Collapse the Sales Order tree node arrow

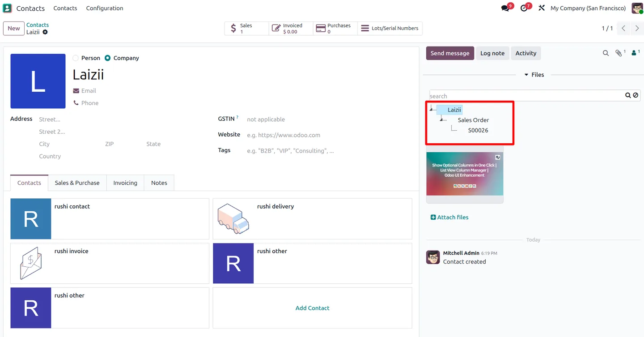click(442, 120)
